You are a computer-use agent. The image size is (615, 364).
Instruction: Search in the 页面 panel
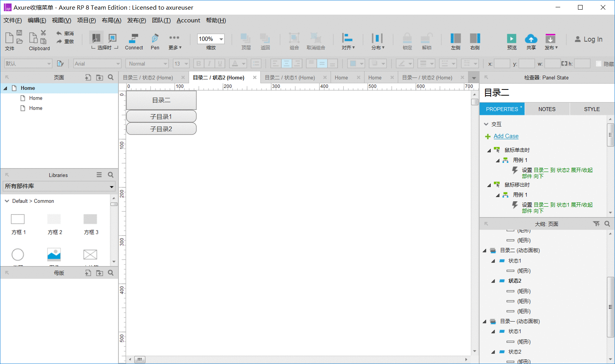(111, 78)
